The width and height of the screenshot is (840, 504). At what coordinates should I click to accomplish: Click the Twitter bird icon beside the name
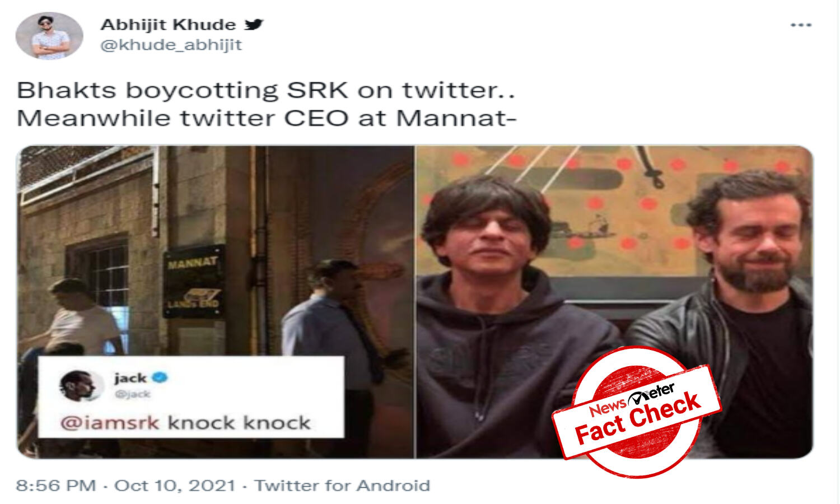254,25
